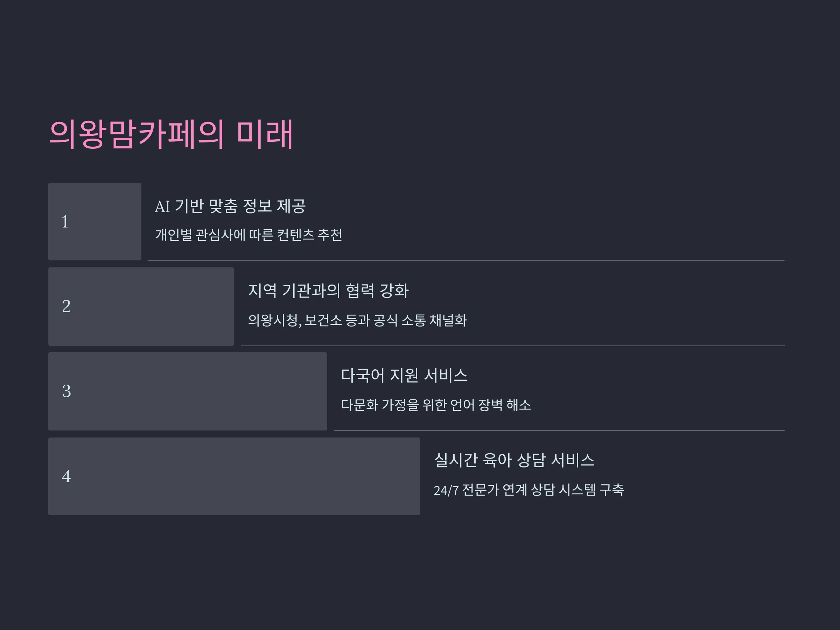Click the text 다문화 가정을 위한 언어 장벽 해소
The image size is (840, 630).
click(435, 405)
